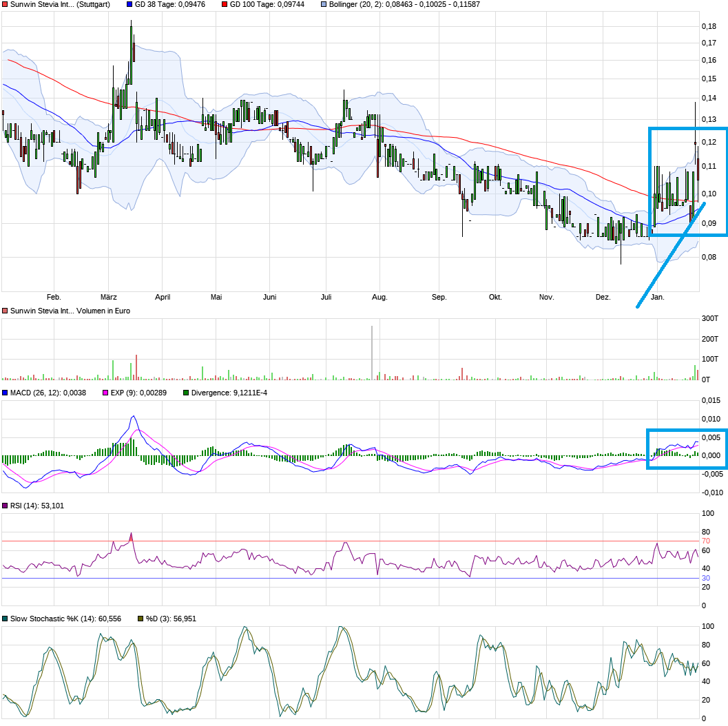Click the 'März' month axis label
This screenshot has width=728, height=726.
pyautogui.click(x=109, y=297)
